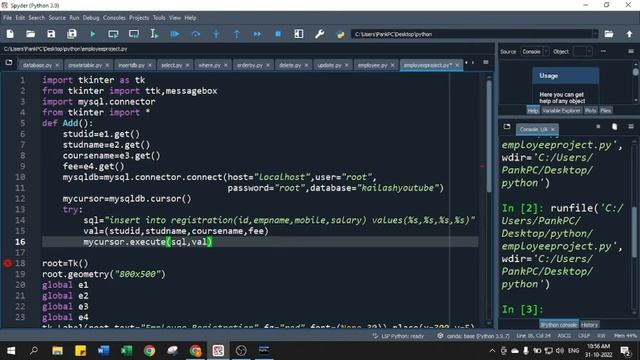This screenshot has width=640, height=360.
Task: Open the Source menu
Action: pos(57,18)
